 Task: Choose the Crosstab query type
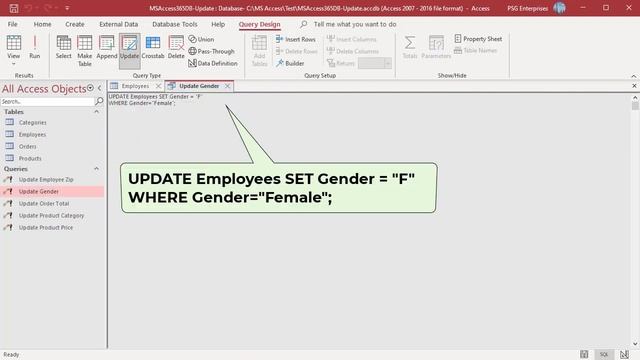tap(153, 48)
